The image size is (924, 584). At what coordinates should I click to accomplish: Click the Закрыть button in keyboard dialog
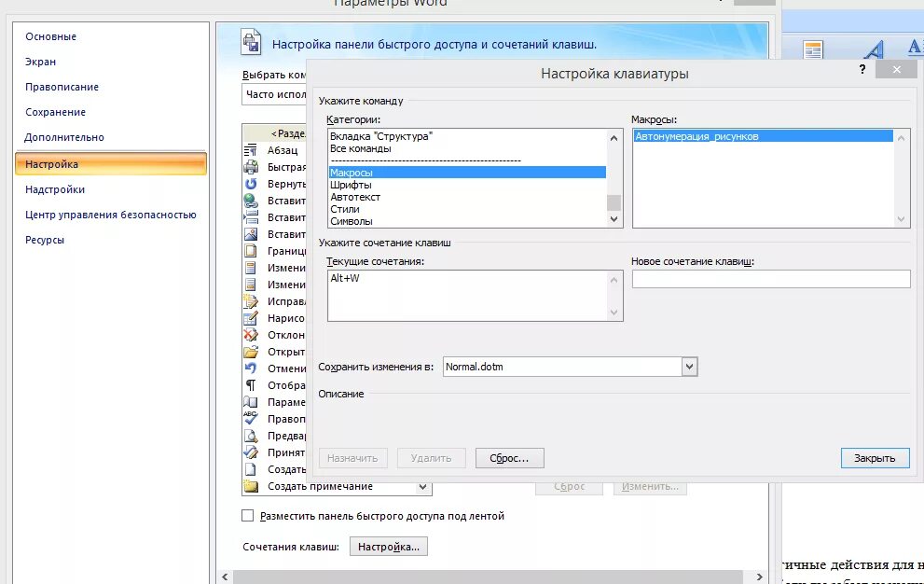[x=876, y=458]
